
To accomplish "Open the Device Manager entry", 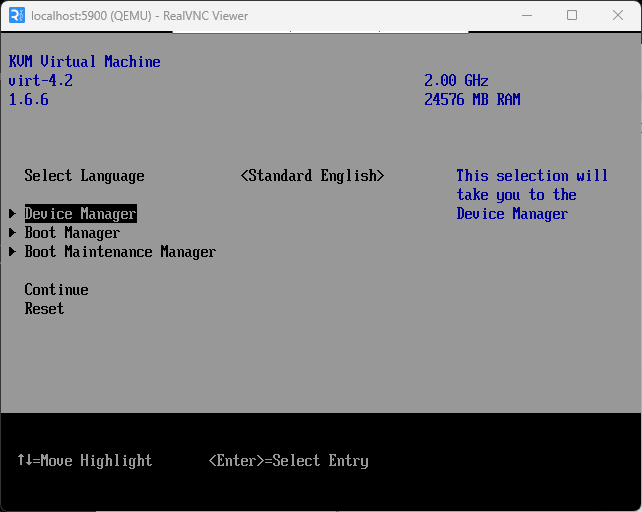I will [81, 214].
